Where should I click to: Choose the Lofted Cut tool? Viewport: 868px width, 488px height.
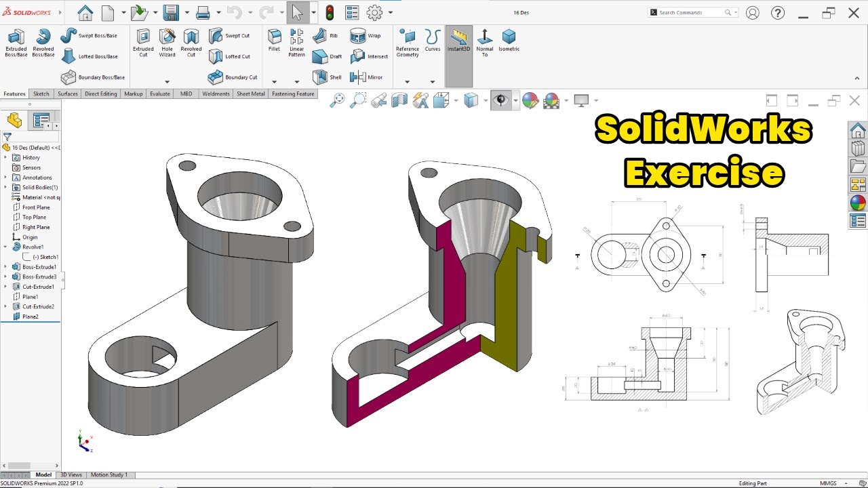point(229,56)
